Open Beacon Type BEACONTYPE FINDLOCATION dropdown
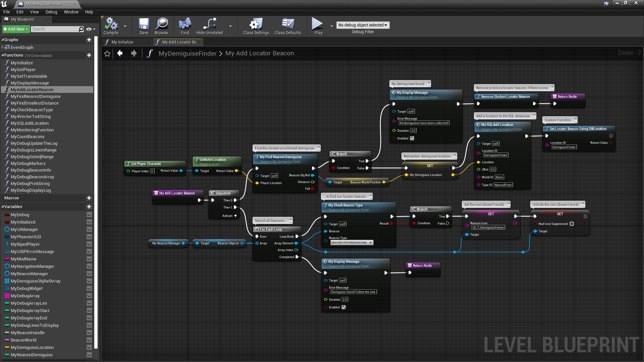This screenshot has width=644, height=362. tap(352, 243)
